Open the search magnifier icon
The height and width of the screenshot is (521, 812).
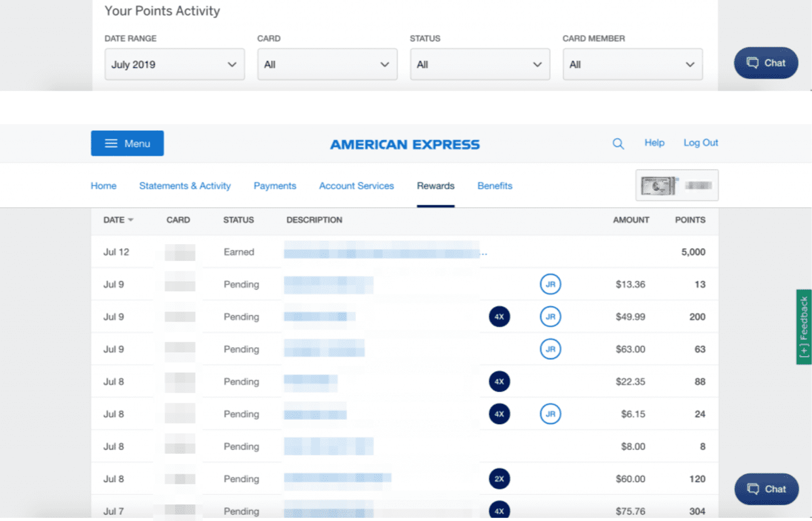pyautogui.click(x=618, y=144)
